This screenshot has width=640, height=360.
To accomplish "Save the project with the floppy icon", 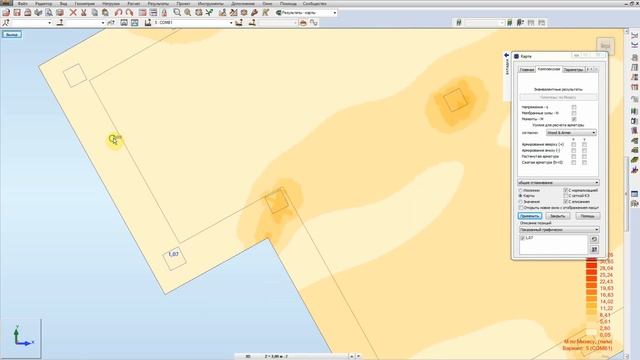I will (17, 13).
